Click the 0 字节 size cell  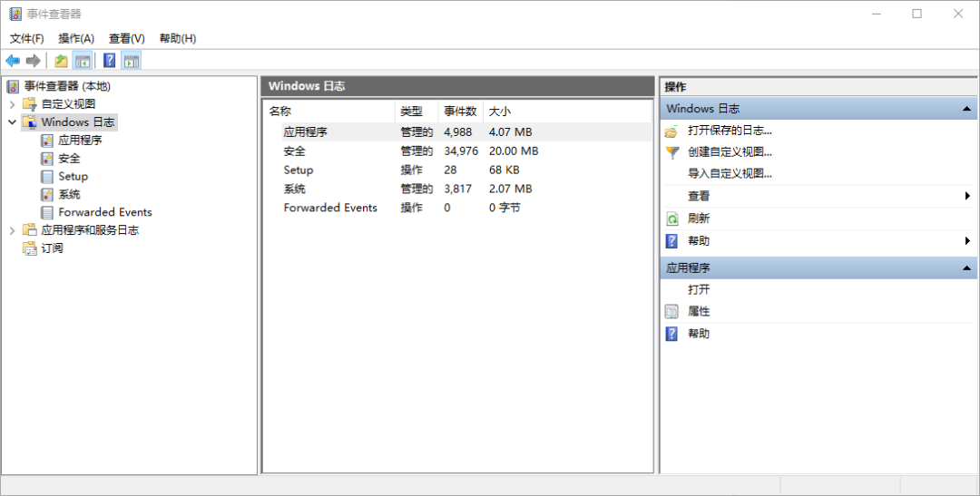505,208
